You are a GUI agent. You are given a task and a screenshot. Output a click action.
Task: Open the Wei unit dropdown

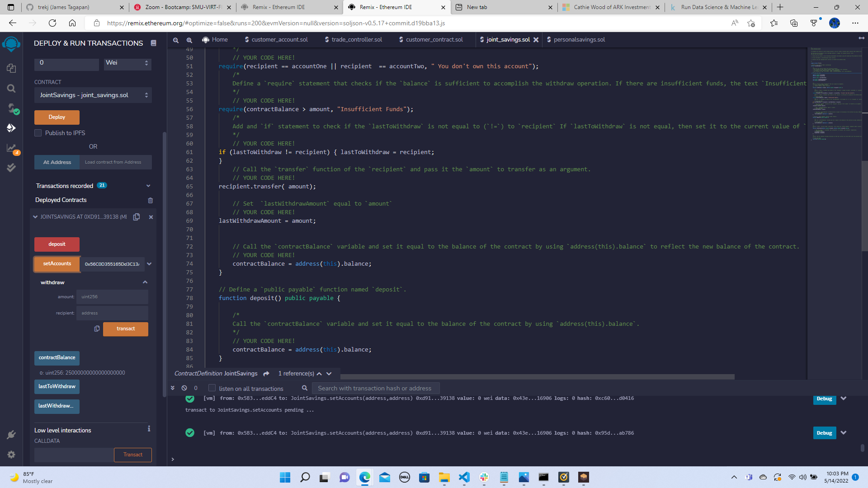pos(127,63)
